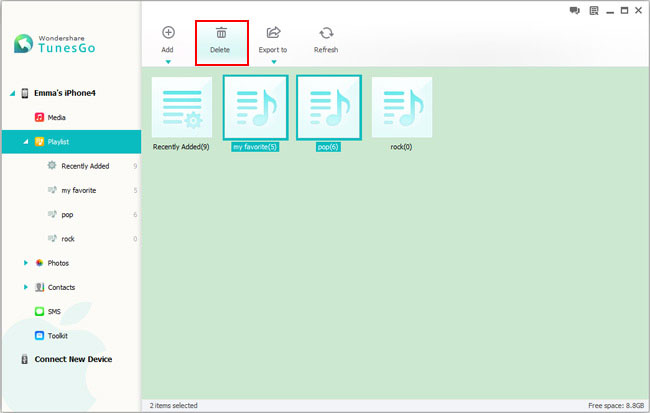Click the Connect New Device phone icon

(25, 359)
